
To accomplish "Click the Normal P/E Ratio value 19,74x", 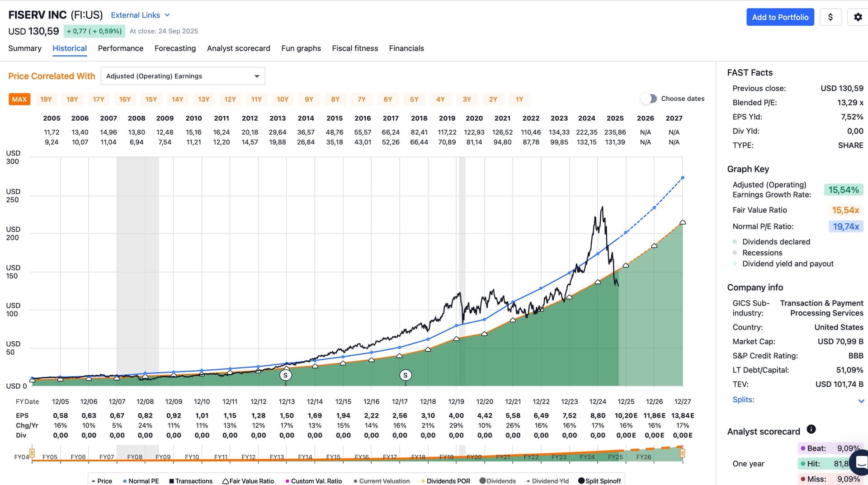I will point(845,226).
